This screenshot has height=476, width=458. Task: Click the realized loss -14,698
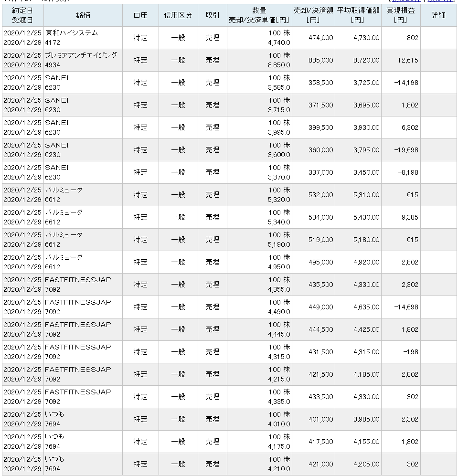click(406, 307)
